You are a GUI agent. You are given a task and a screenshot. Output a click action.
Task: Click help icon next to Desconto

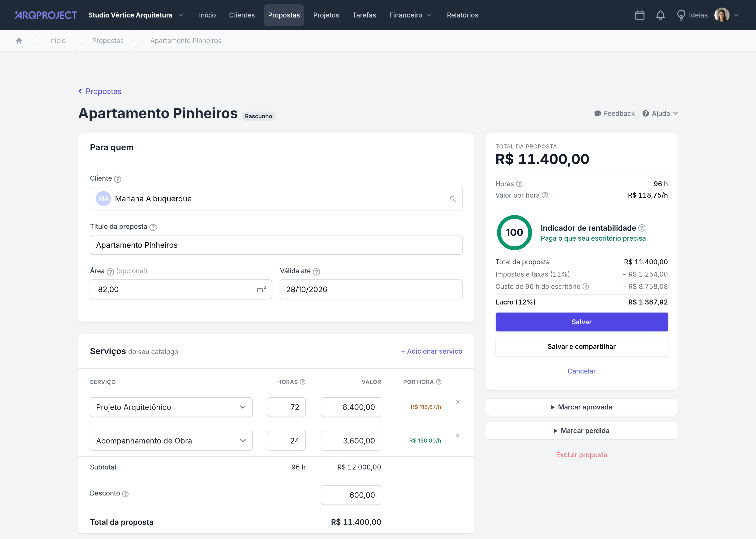[x=125, y=494]
